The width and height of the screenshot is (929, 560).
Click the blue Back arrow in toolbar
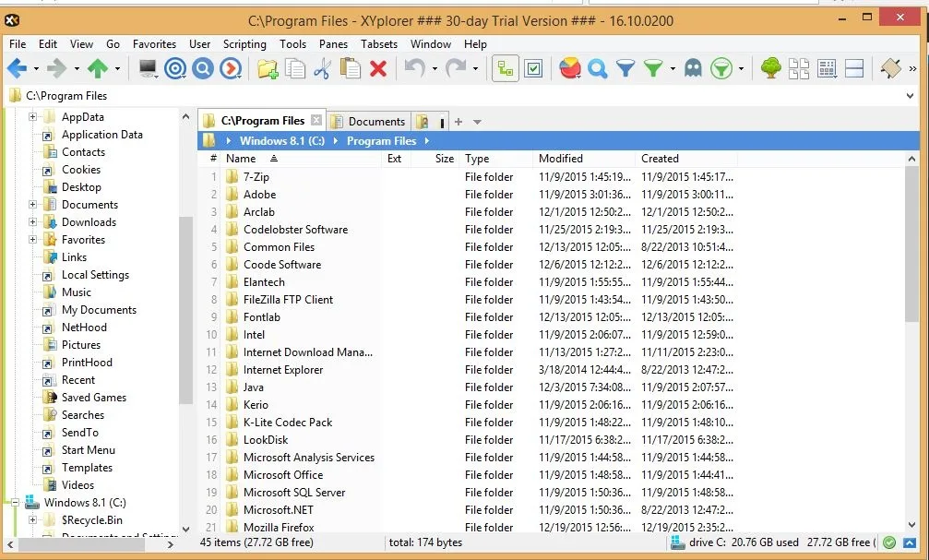[17, 69]
